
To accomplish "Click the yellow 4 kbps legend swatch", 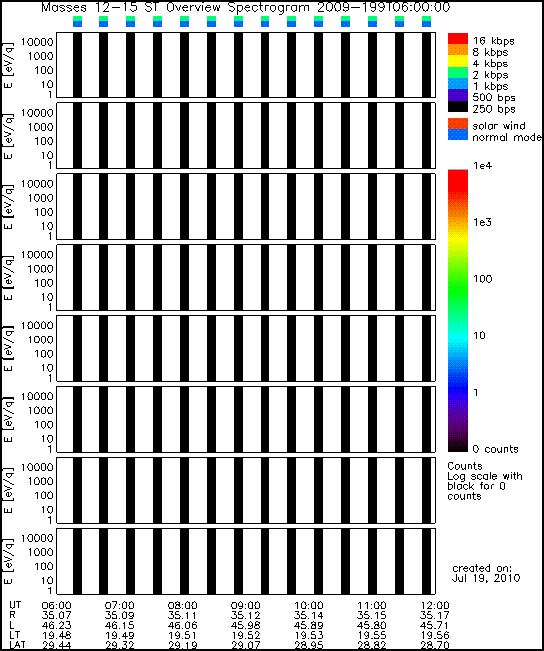I will pyautogui.click(x=458, y=61).
